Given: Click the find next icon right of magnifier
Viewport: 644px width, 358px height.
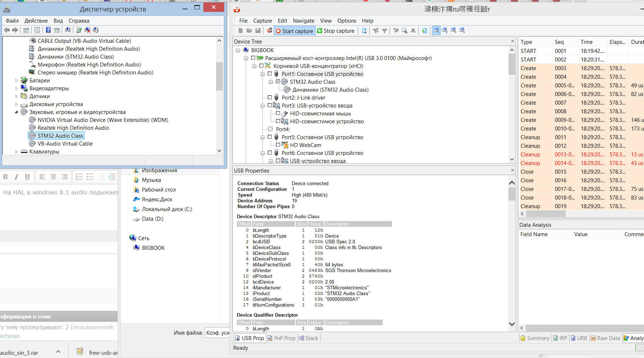Looking at the screenshot, I should tap(413, 31).
